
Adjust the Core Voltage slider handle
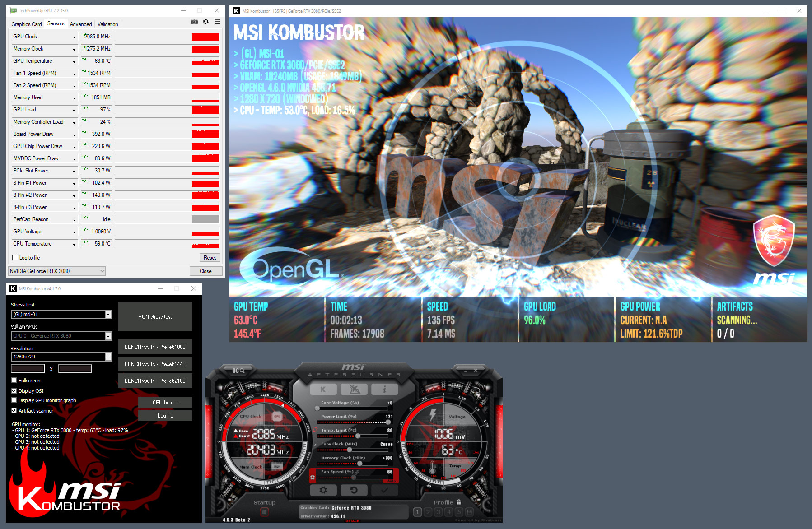click(317, 408)
